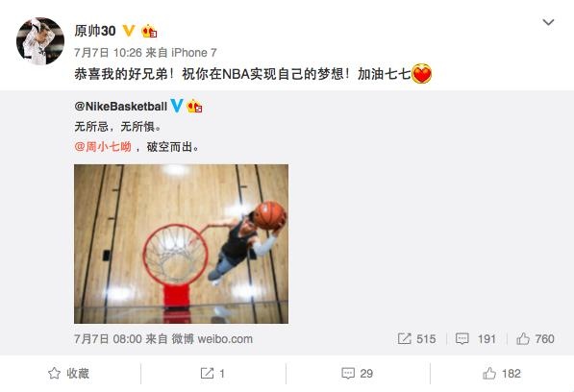Screen dimensions: 574x392
Task: Click the 原帅30 profile avatar
Action: point(40,41)
